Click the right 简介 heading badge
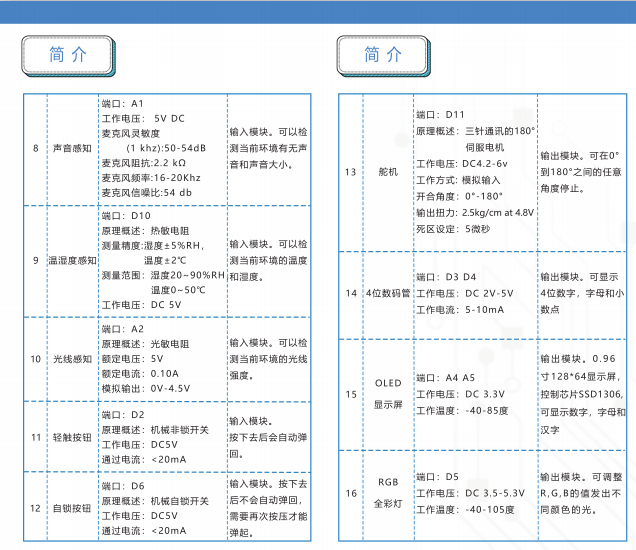 click(383, 56)
